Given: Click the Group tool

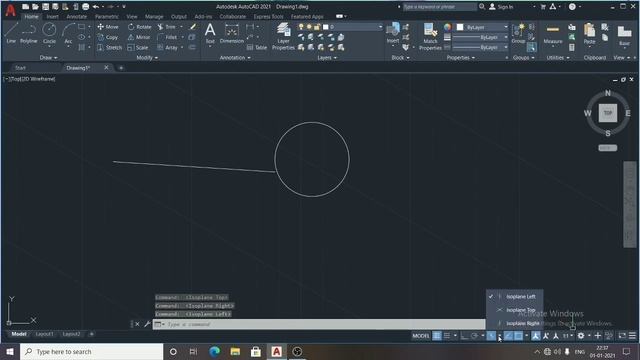Looking at the screenshot, I should pyautogui.click(x=518, y=33).
